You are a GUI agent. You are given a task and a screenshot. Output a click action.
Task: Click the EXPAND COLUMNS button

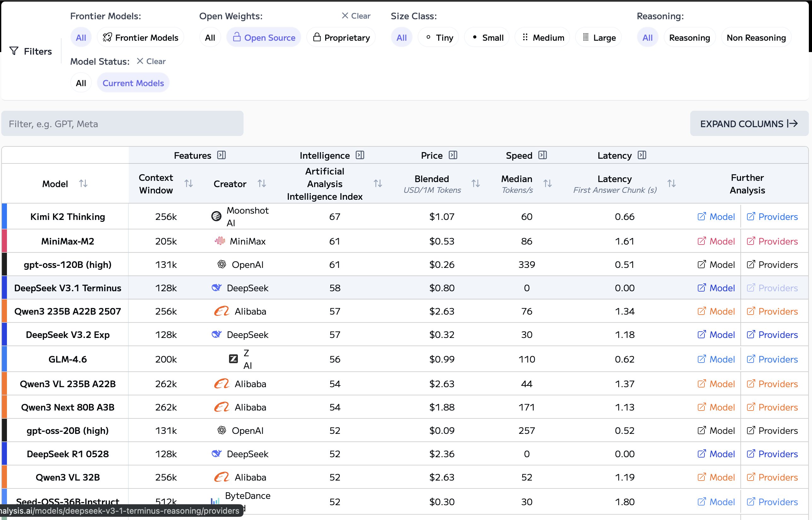coord(749,124)
